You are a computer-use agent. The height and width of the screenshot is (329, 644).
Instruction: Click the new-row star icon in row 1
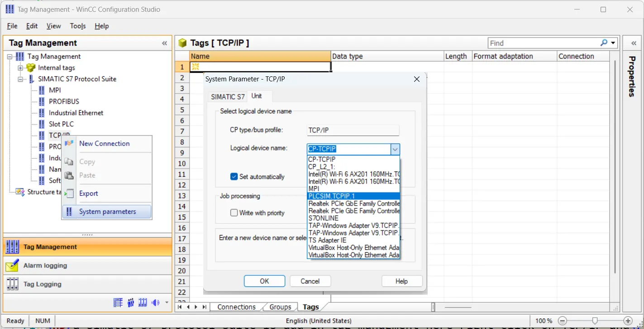click(196, 67)
